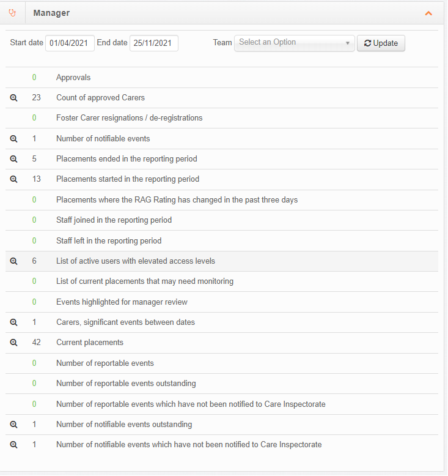Click the End date field
This screenshot has width=448, height=476.
pos(154,43)
